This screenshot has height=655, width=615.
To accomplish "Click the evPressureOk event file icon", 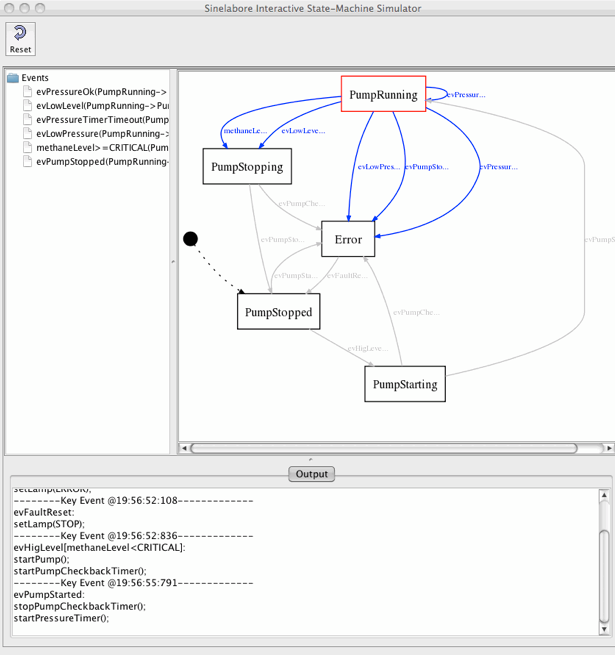I will pos(27,91).
